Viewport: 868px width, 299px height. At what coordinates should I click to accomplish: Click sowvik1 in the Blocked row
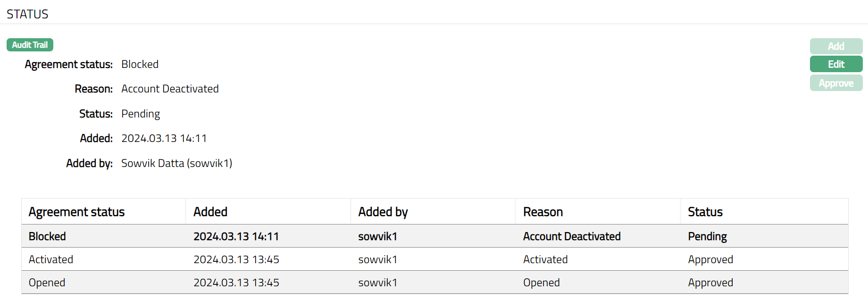click(377, 236)
